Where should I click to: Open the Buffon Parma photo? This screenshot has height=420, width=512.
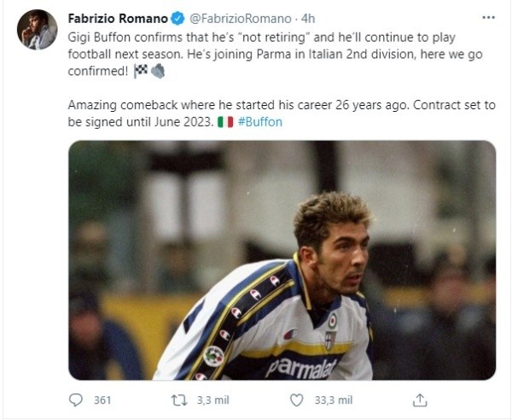(x=282, y=260)
